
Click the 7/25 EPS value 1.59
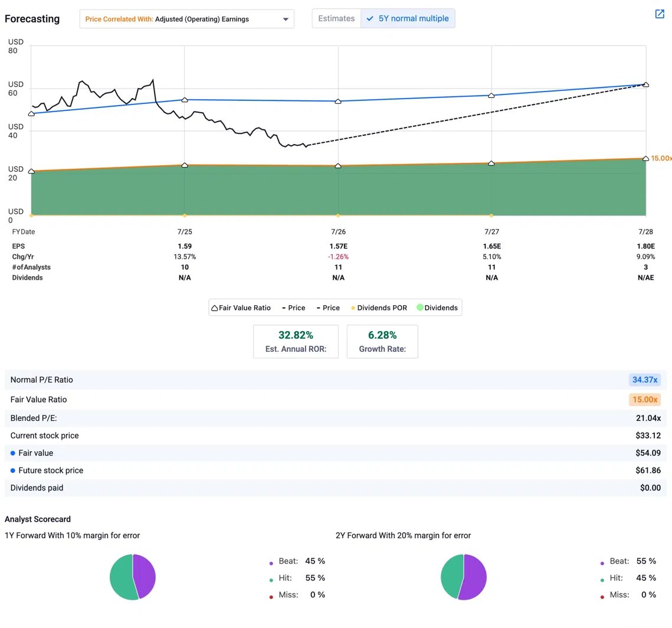tap(185, 246)
